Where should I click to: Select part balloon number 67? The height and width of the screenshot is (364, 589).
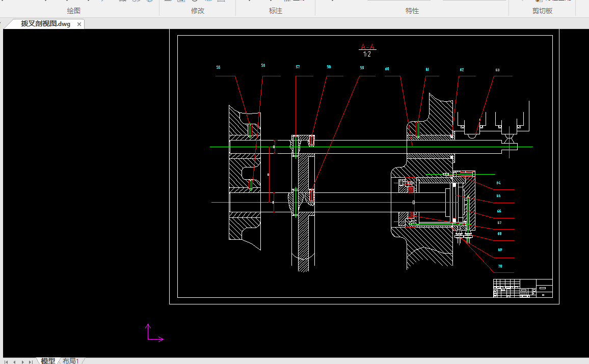499,223
